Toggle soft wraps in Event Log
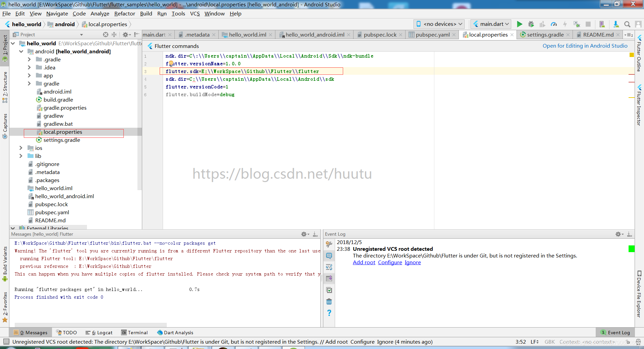The width and height of the screenshot is (644, 349). [329, 267]
